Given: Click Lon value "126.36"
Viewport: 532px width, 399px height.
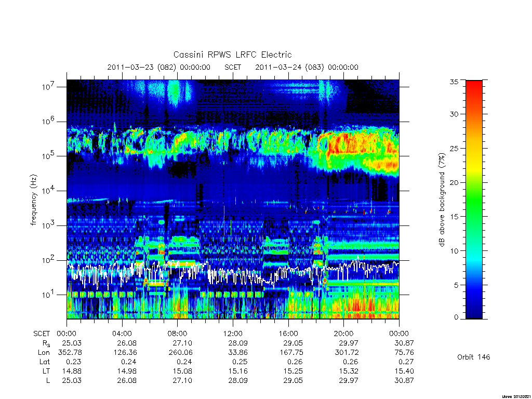Looking at the screenshot, I should [x=125, y=353].
